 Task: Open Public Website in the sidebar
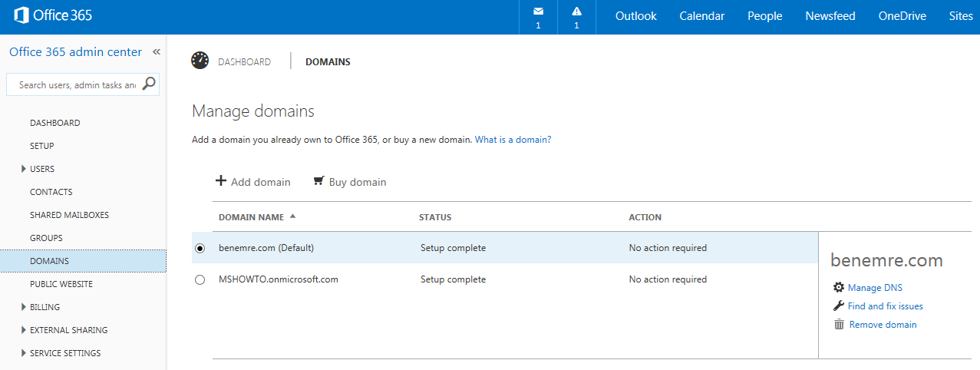(61, 284)
